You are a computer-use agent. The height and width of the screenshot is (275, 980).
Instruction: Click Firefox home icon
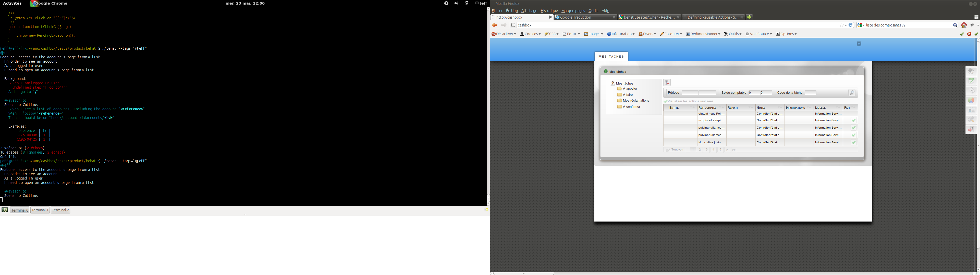[964, 25]
